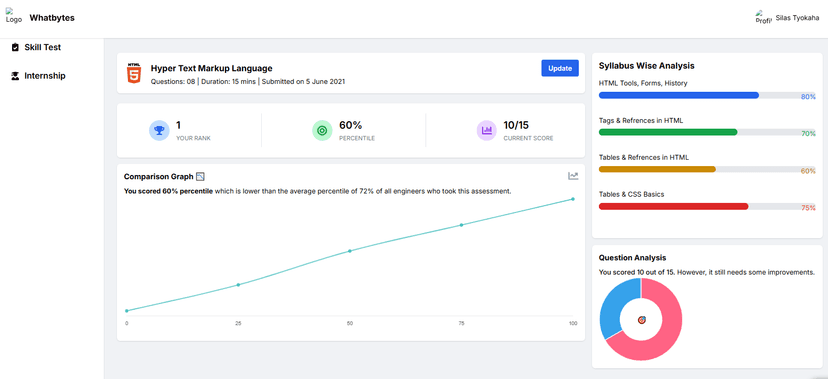Click the 60% percentile value
Screen dimensions: 828x379
coord(350,125)
